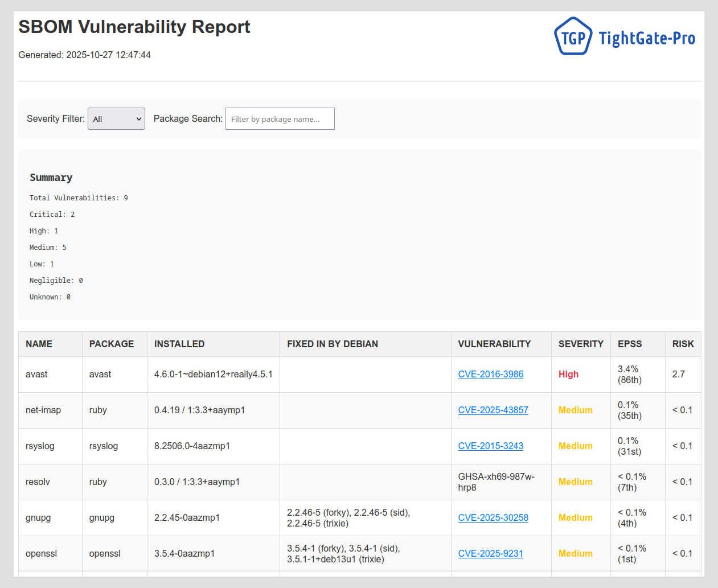Click the Package Search input field

pyautogui.click(x=280, y=119)
